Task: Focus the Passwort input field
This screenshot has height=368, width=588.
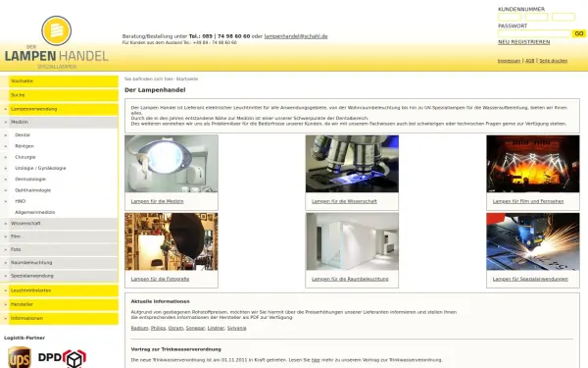Action: coord(534,33)
